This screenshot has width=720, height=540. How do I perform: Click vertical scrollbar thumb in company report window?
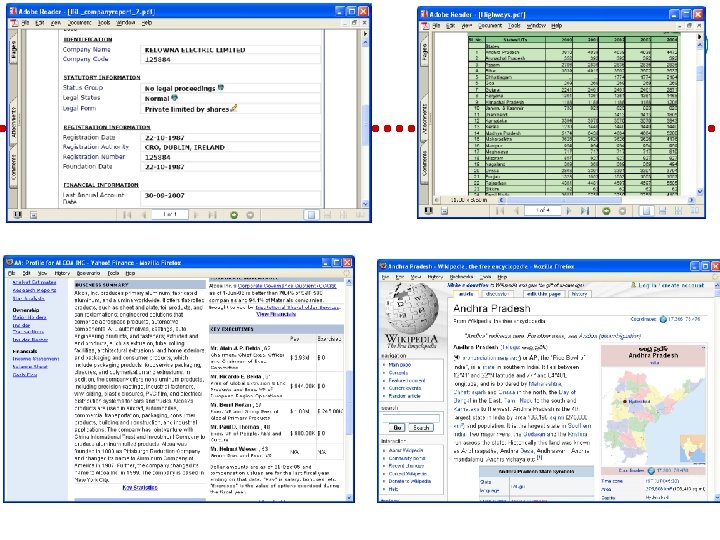pyautogui.click(x=365, y=125)
